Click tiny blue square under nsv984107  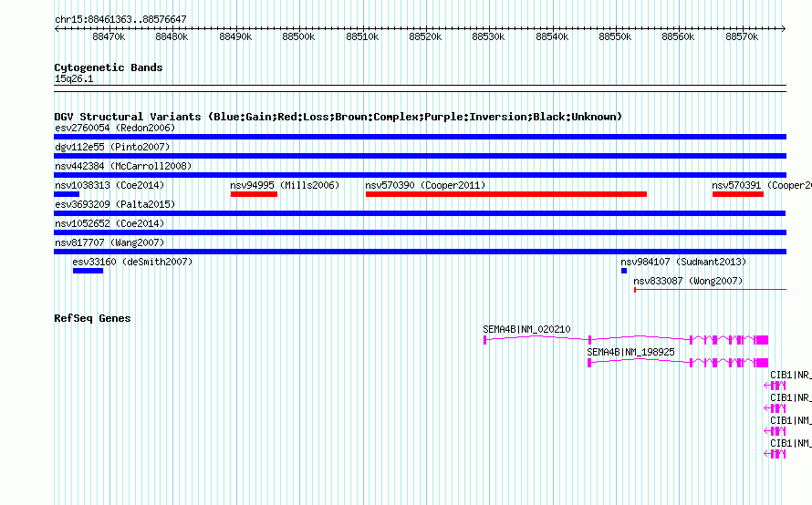coord(624,271)
